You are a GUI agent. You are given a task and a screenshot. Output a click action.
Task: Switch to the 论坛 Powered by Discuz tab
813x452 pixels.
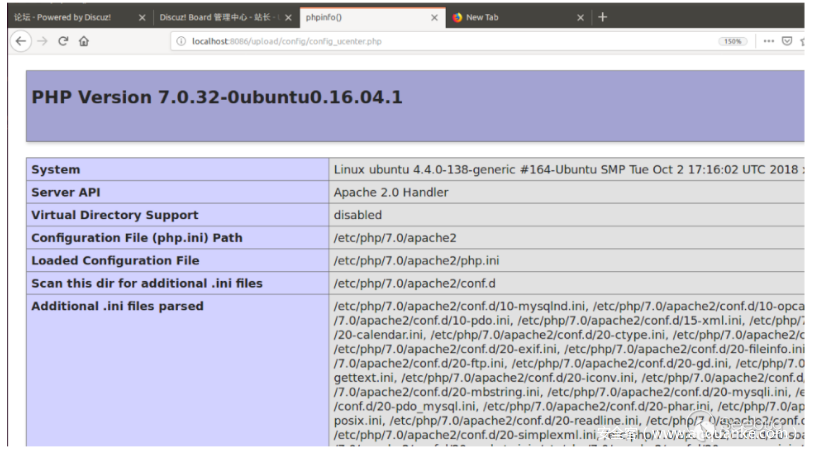[65, 17]
